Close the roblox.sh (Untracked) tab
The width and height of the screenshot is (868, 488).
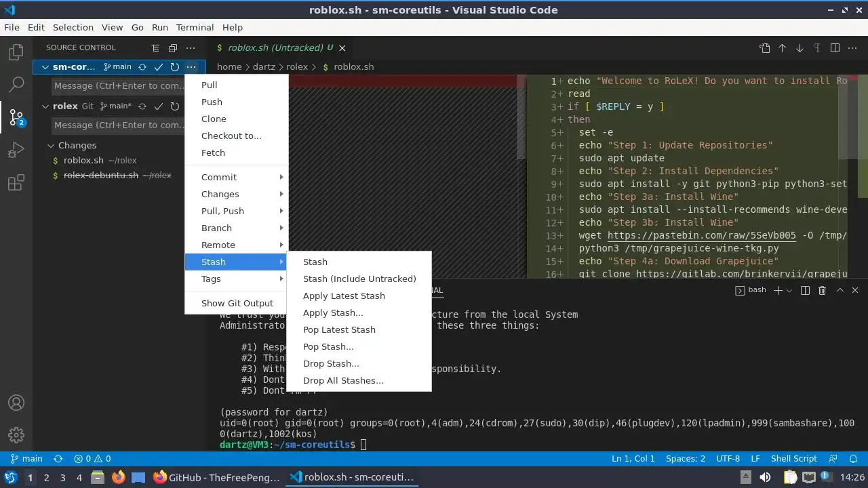click(x=342, y=48)
